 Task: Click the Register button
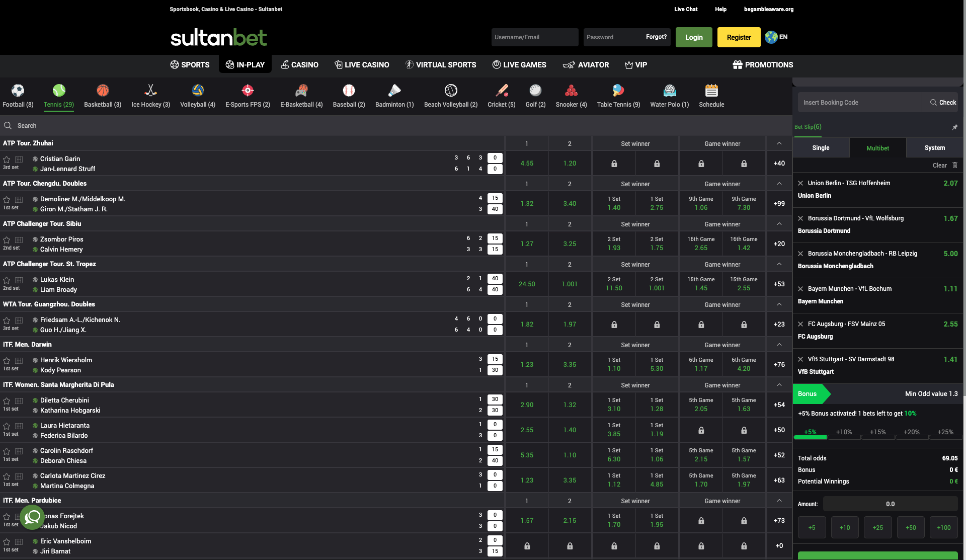tap(739, 37)
